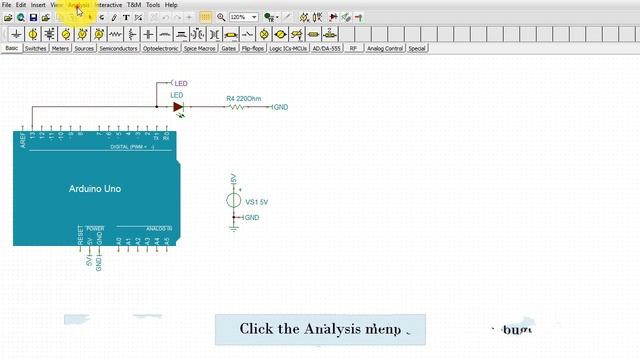640x360 pixels.
Task: Click the magnifier zoom icon
Action: [221, 17]
